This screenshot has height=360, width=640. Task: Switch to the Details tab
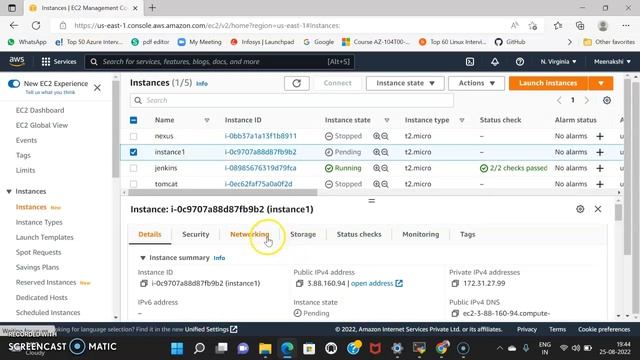tap(150, 234)
